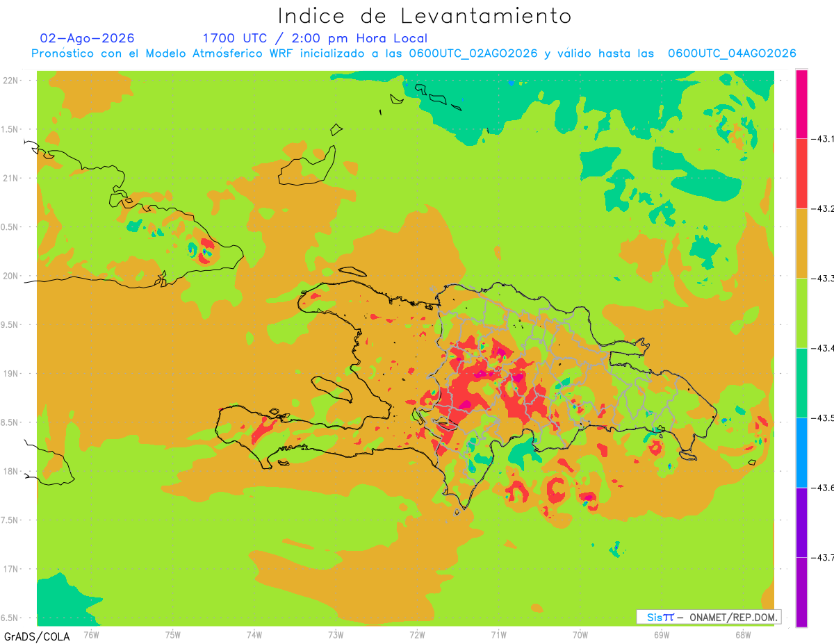
Task: Click the violet legend swatch below -43.7
Action: click(x=801, y=592)
